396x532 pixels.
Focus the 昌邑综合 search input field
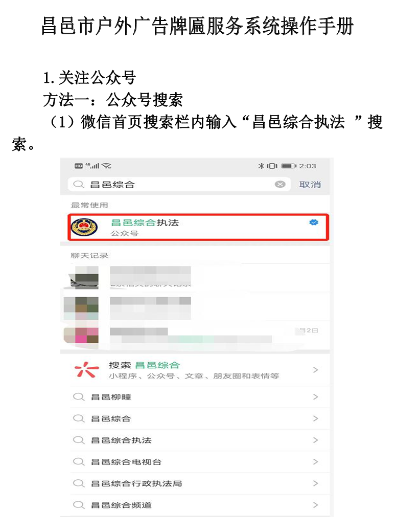click(179, 184)
